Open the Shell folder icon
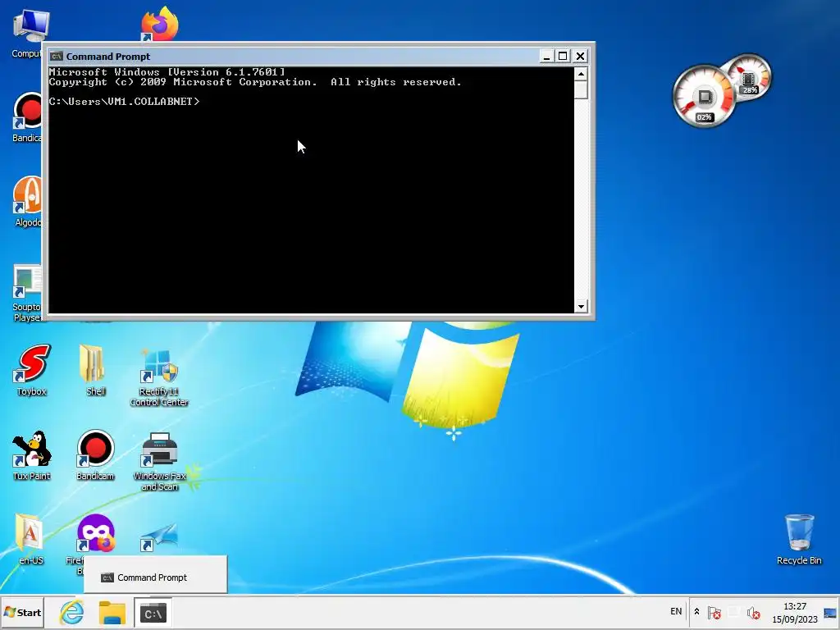The width and height of the screenshot is (840, 630). click(95, 370)
